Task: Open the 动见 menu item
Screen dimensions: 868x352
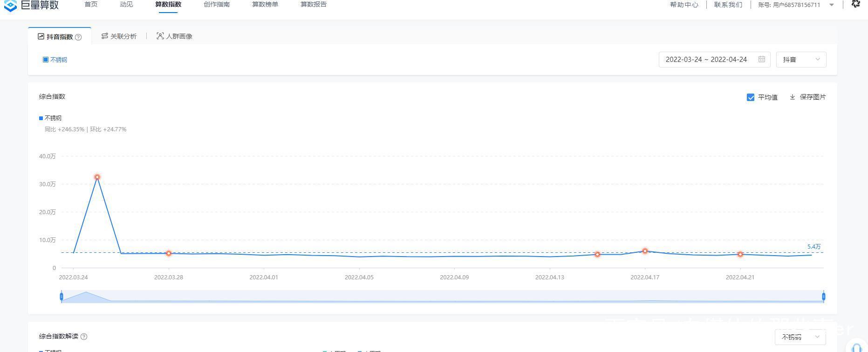Action: [126, 5]
